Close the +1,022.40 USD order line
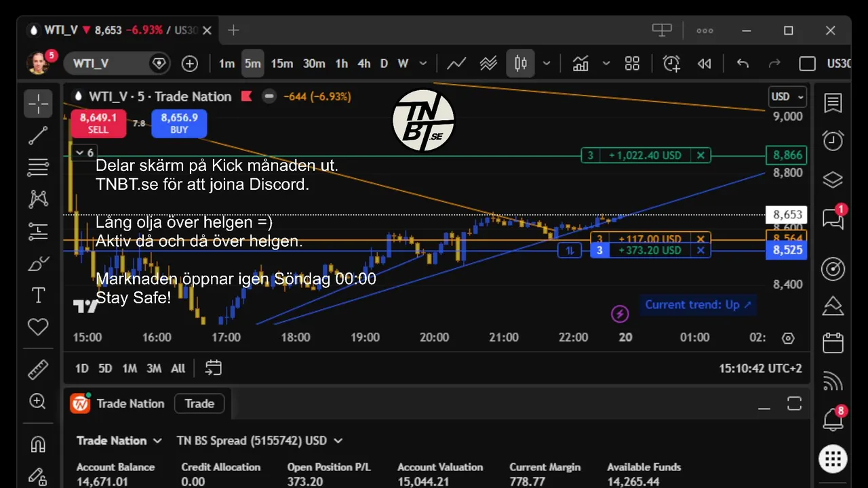 tap(701, 155)
